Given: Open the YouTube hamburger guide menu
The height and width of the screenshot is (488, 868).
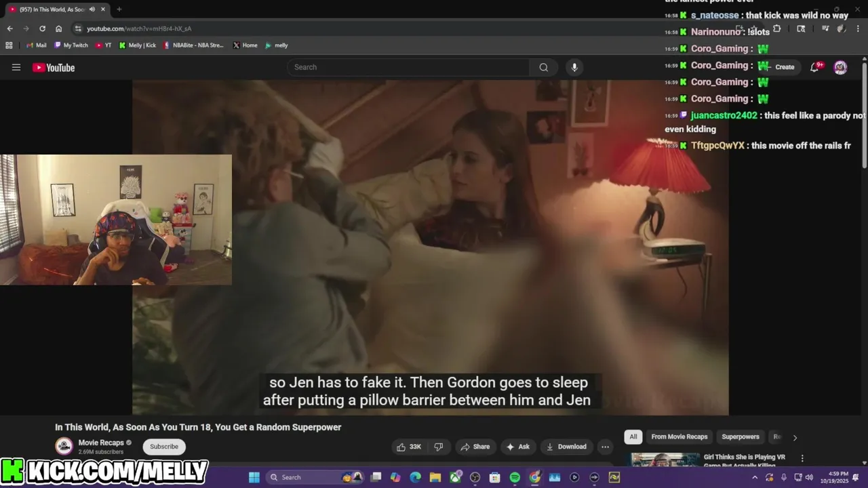Looking at the screenshot, I should pos(16,67).
